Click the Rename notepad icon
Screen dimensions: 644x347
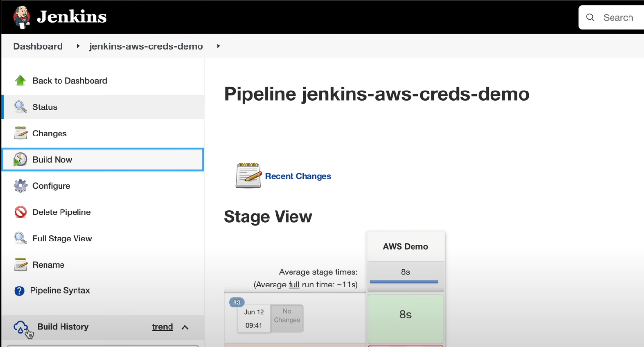20,265
